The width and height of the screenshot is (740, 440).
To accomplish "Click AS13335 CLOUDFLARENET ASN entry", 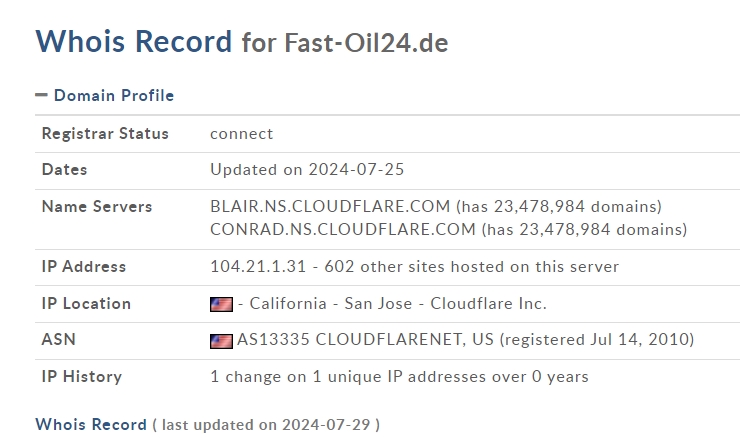I will (x=365, y=339).
